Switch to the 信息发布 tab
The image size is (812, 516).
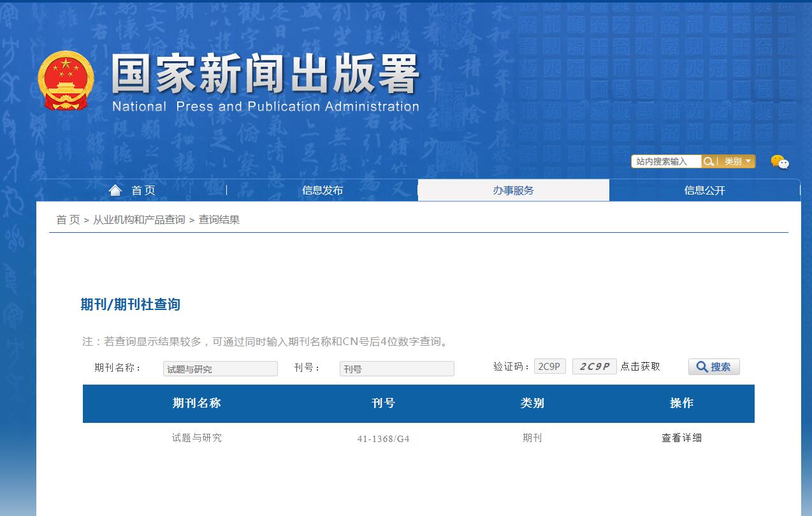tap(323, 189)
